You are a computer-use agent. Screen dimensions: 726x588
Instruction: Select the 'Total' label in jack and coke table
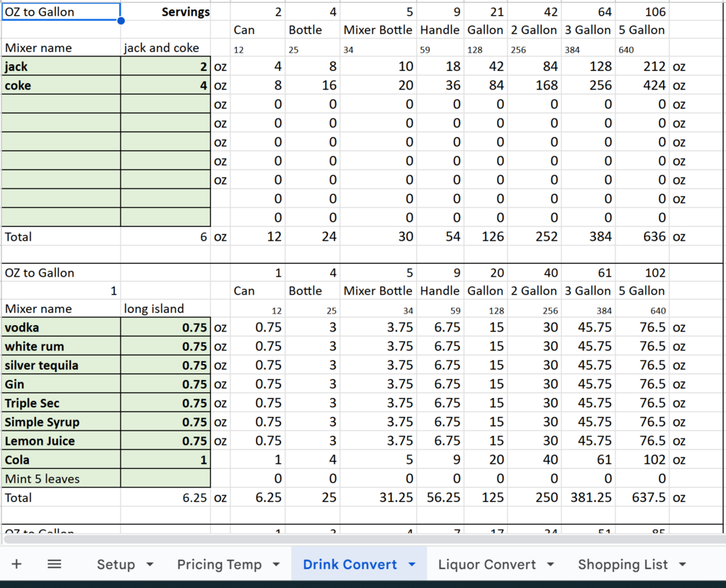pyautogui.click(x=61, y=237)
